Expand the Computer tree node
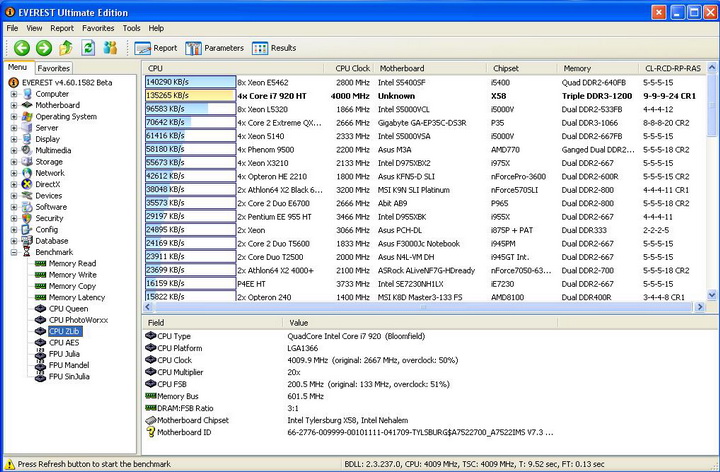Viewport: 720px width, 472px height. (x=14, y=94)
